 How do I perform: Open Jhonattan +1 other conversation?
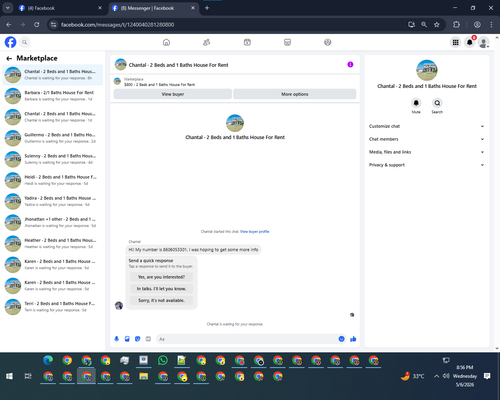pyautogui.click(x=53, y=222)
